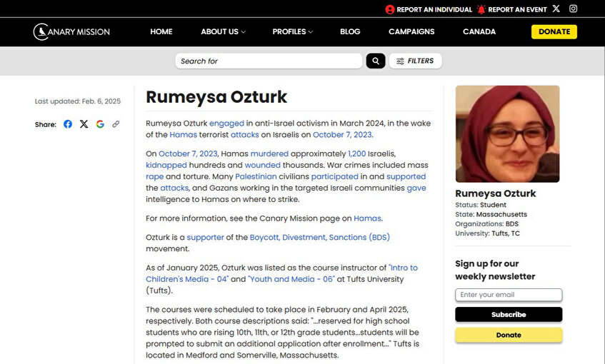The image size is (605, 364).
Task: Focus the Enter your email field
Action: point(509,295)
